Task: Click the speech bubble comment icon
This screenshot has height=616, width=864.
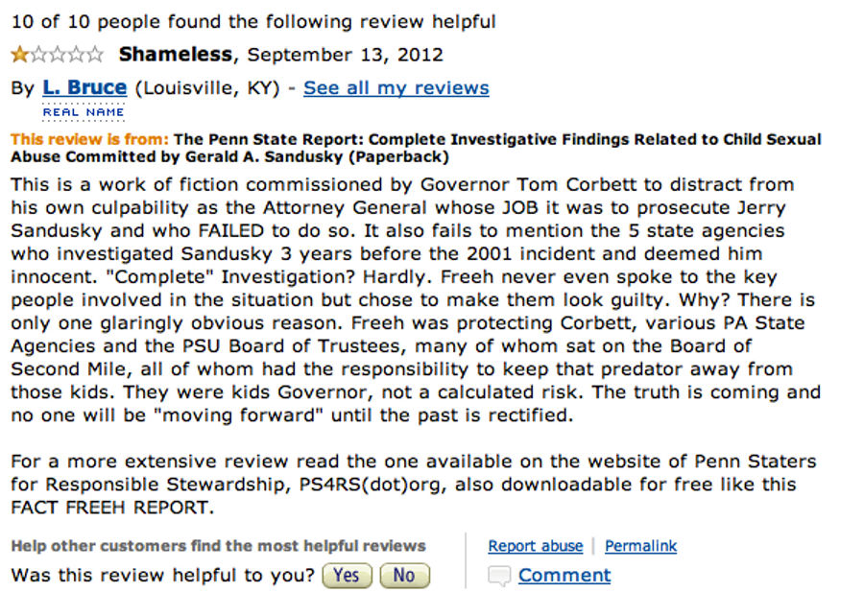Action: pyautogui.click(x=499, y=576)
